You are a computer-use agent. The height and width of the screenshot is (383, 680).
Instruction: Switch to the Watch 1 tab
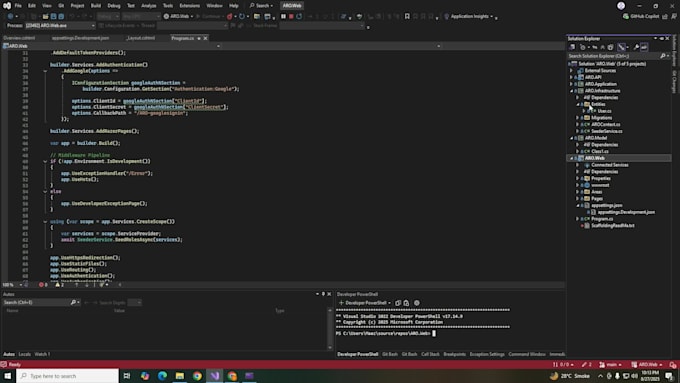42,354
